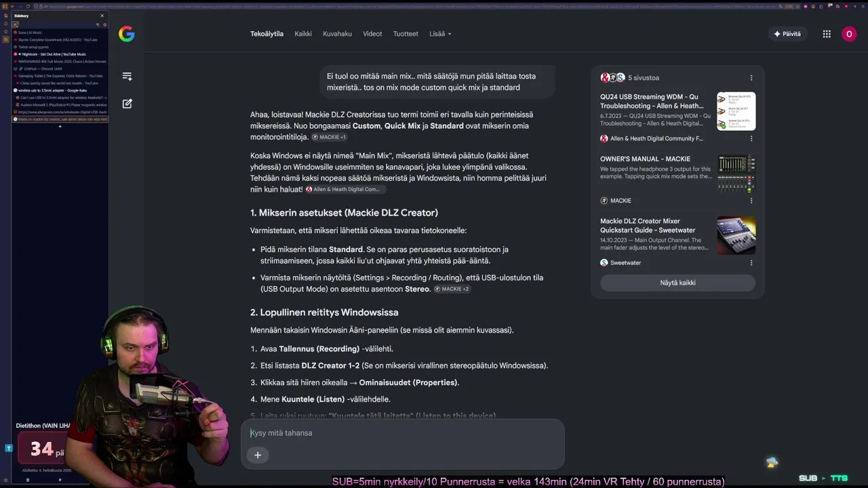Screen dimensions: 868x488
Task: Close the Sidebery panel
Action: point(102,16)
